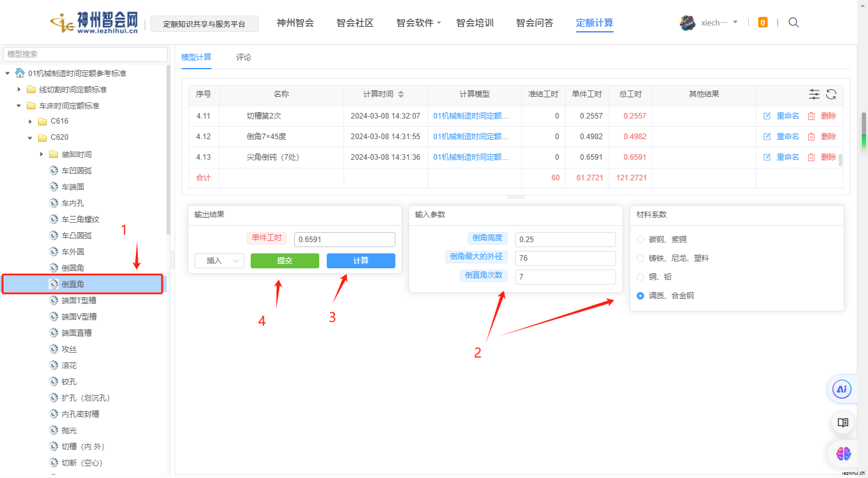Click the 抛光 model icon
The width and height of the screenshot is (868, 478).
54,430
